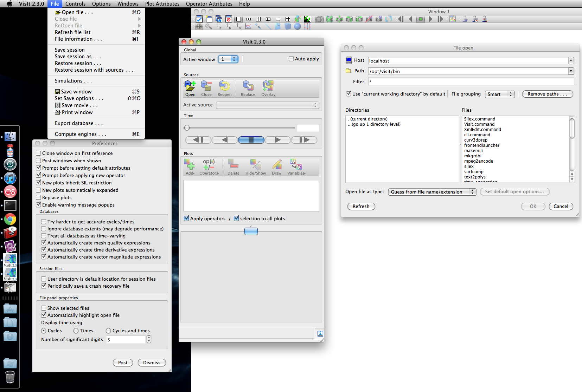Click the navigate compass tool icon
The width and height of the screenshot is (582, 392).
[199, 26]
